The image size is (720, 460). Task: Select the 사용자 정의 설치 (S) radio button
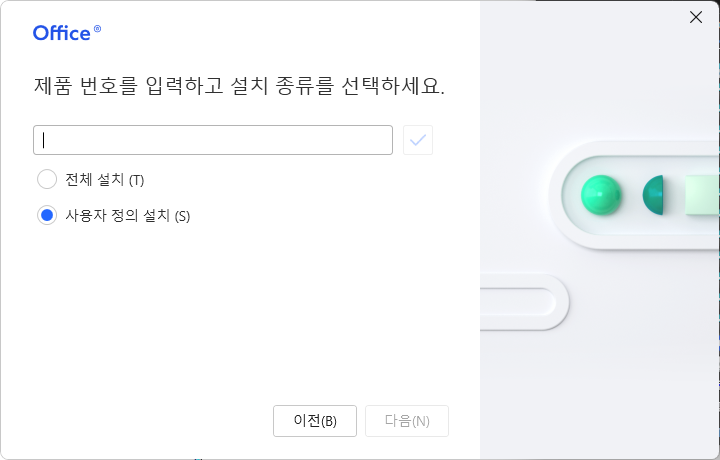47,215
